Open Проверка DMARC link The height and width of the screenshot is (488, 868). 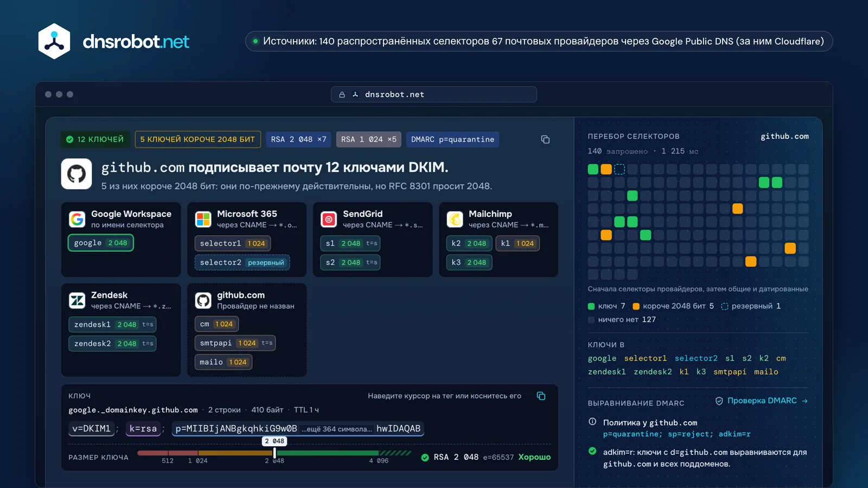(762, 401)
